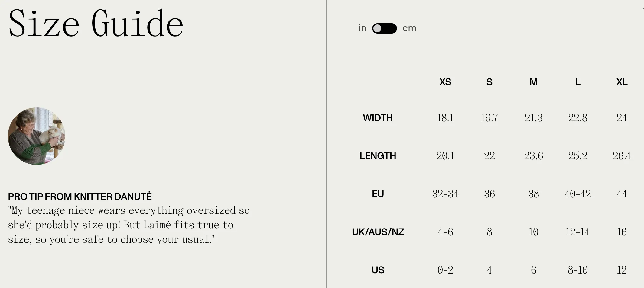The image size is (644, 288).
Task: Click the XS column header
Action: tap(445, 82)
